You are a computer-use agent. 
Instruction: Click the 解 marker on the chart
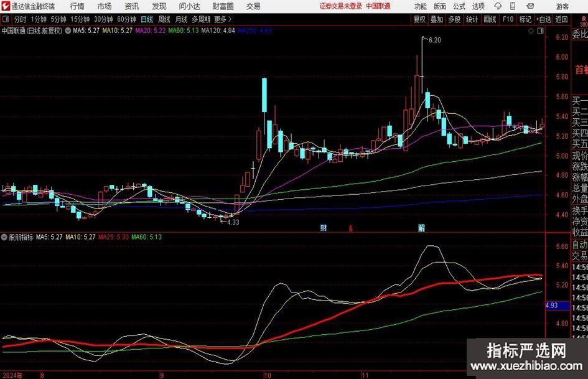pos(421,228)
